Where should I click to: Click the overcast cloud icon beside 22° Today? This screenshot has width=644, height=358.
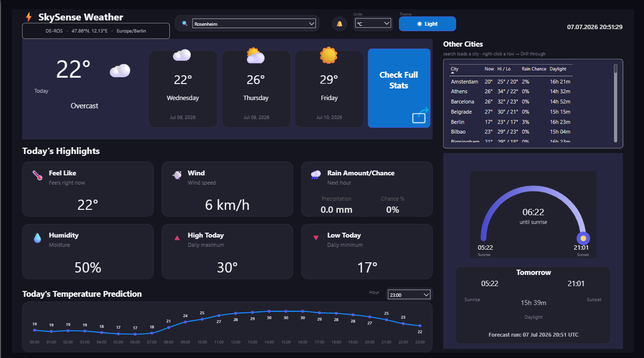pyautogui.click(x=120, y=71)
